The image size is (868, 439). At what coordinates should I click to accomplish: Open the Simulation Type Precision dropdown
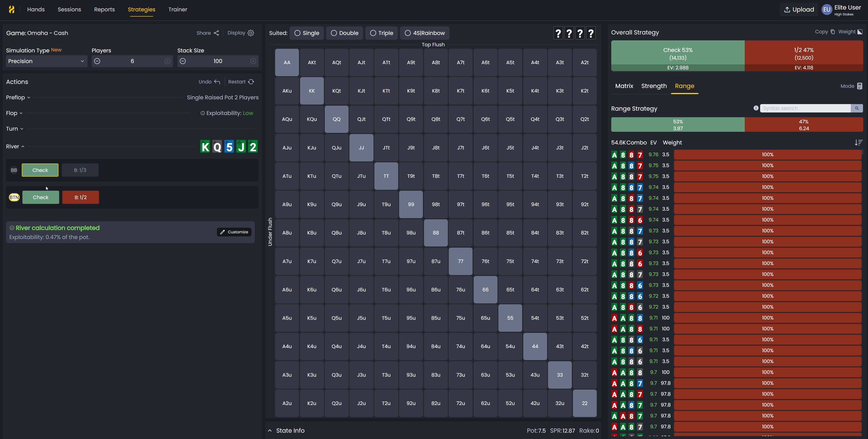[x=46, y=61]
